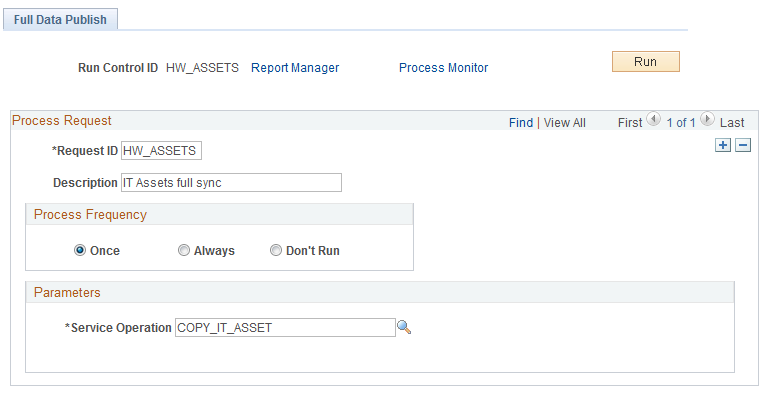The width and height of the screenshot is (773, 393).
Task: Focus the Request ID field
Action: tap(161, 150)
